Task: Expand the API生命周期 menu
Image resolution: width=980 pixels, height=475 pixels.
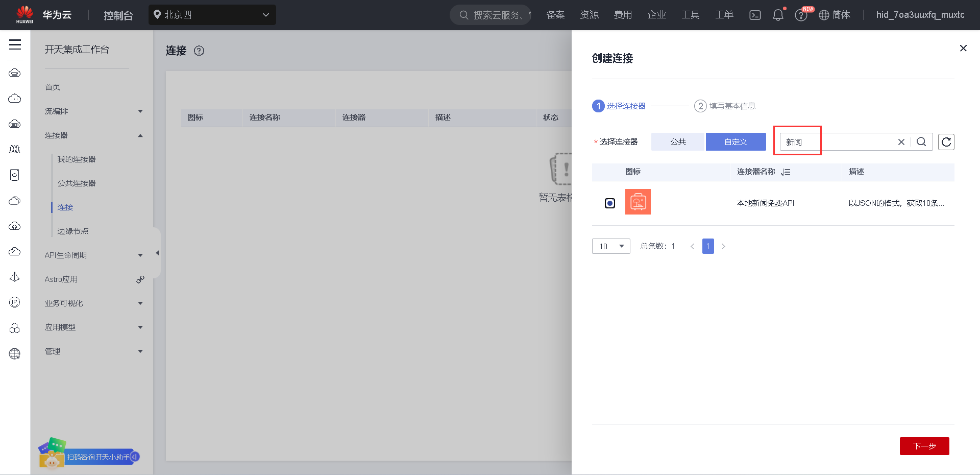Action: [140, 255]
